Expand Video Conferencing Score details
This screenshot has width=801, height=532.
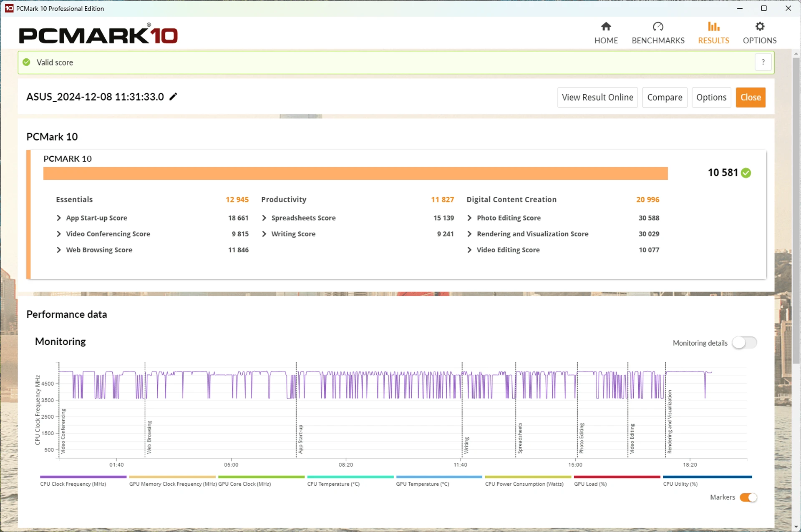click(59, 234)
